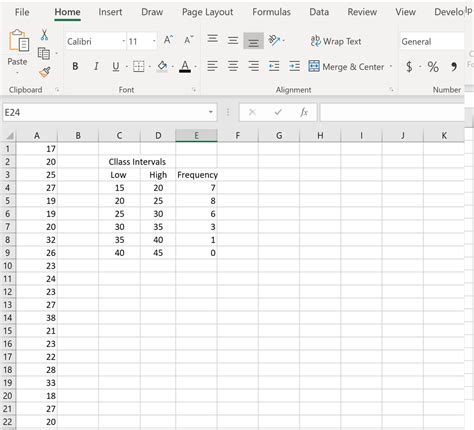Expand the Paste options arrow

(x=17, y=72)
